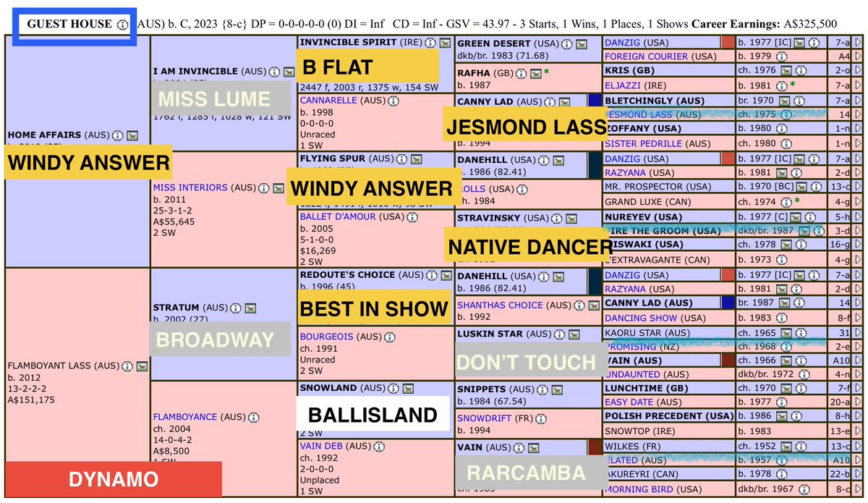Click red DANZIG swatch in the row above FOREIGN COURIER
The image size is (868, 503).
pos(728,42)
